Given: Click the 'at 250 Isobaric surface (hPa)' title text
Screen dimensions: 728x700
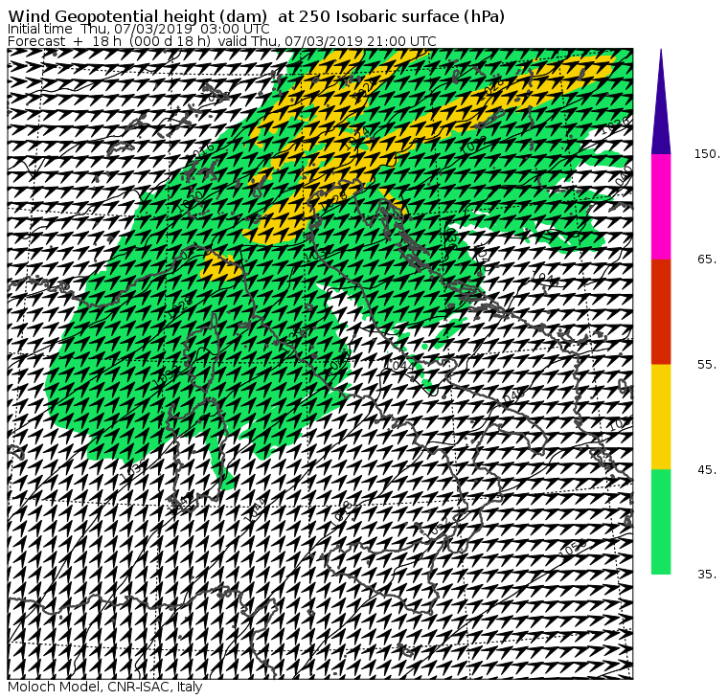Looking at the screenshot, I should pyautogui.click(x=392, y=16).
